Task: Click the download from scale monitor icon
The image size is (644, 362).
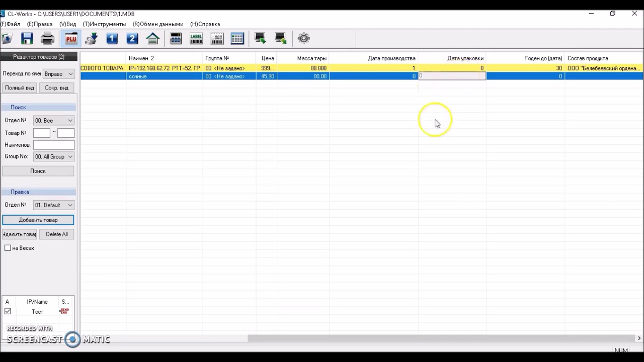Action: 260,38
